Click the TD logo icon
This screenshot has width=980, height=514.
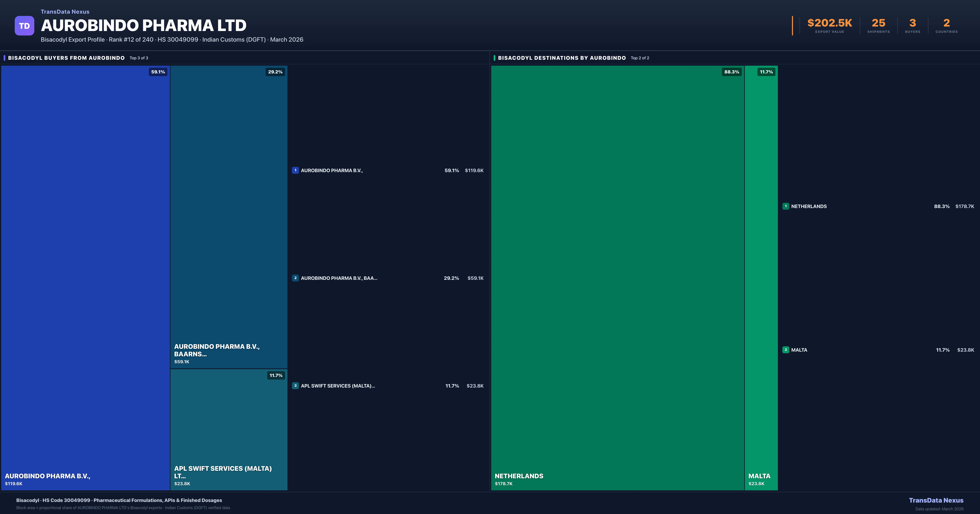point(24,25)
